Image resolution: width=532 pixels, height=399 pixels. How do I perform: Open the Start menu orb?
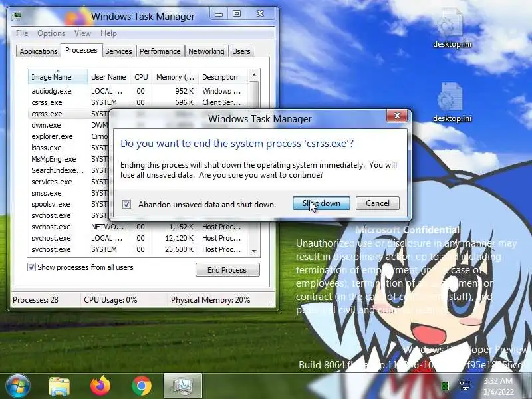[17, 386]
